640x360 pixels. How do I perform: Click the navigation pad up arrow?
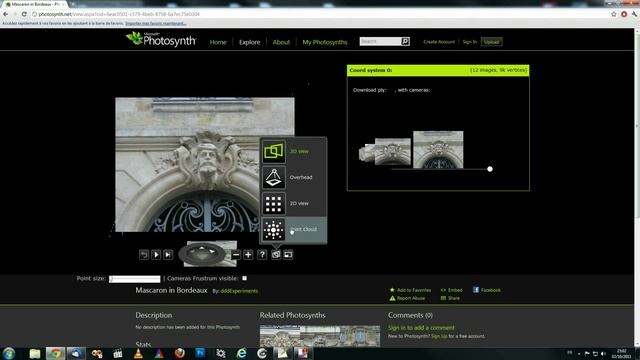pyautogui.click(x=202, y=247)
